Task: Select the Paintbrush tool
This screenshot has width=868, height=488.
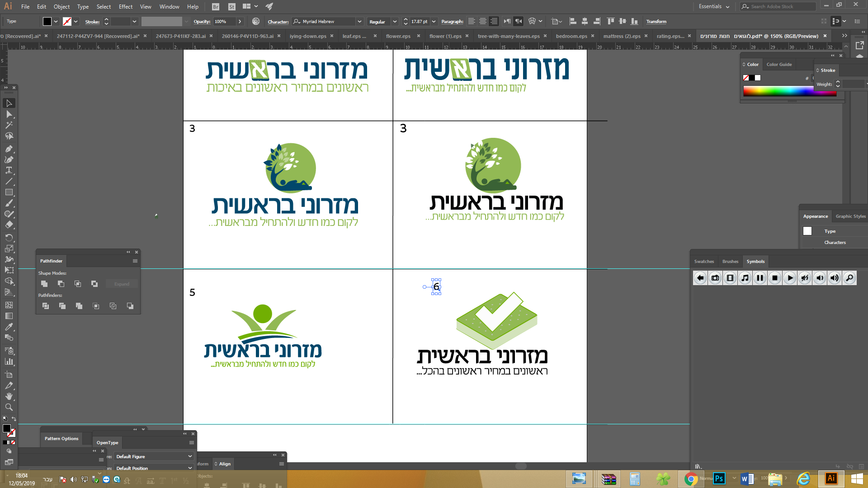Action: (9, 203)
